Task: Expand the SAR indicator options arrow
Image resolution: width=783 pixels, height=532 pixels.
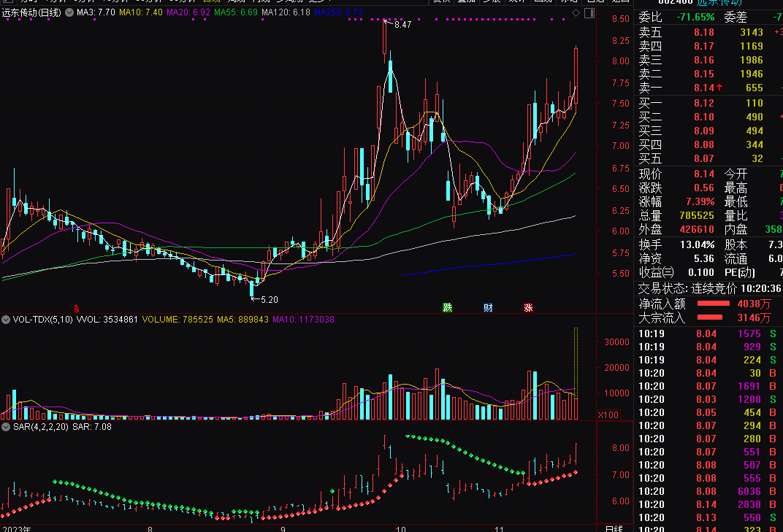Action: coord(6,426)
